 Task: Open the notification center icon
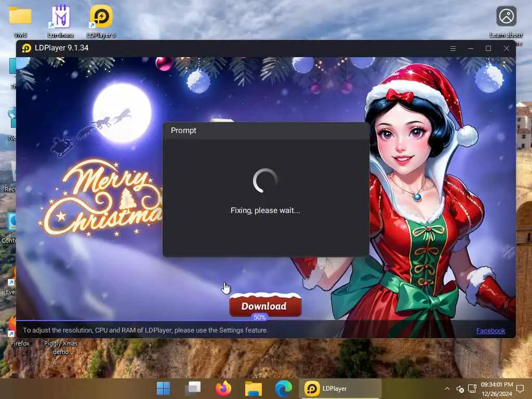[x=520, y=389]
